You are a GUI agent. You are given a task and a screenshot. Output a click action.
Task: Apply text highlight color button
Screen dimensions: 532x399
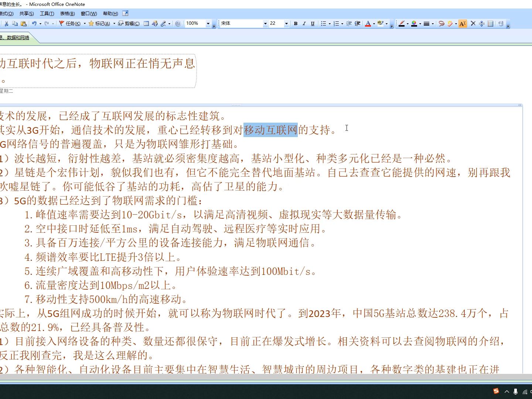380,23
